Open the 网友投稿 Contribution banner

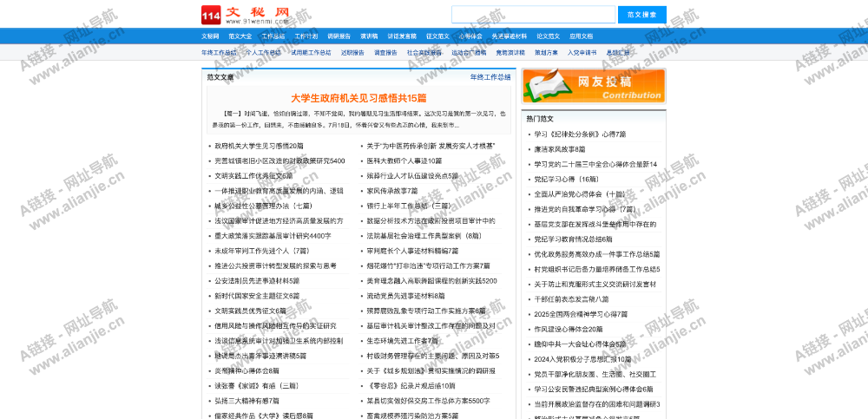click(x=594, y=86)
